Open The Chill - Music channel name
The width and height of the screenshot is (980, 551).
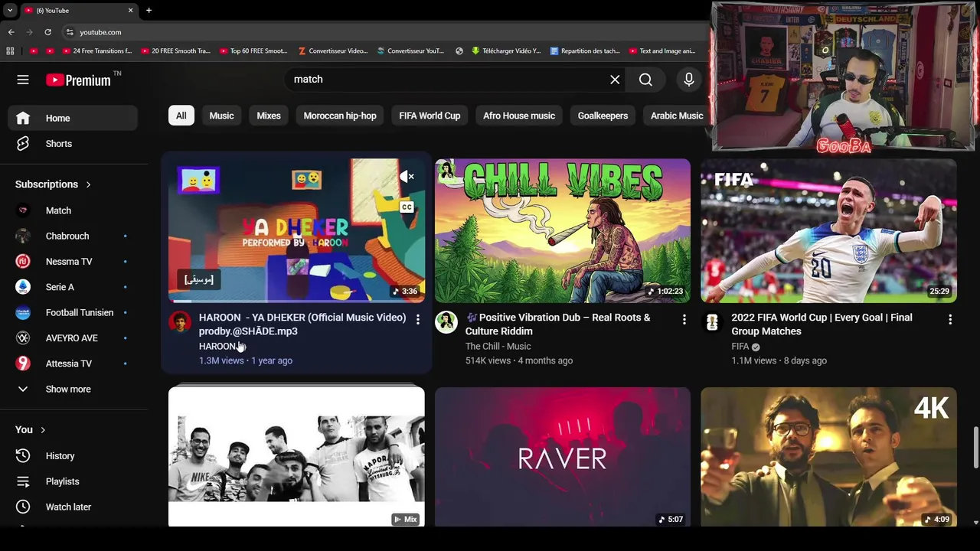(x=498, y=347)
